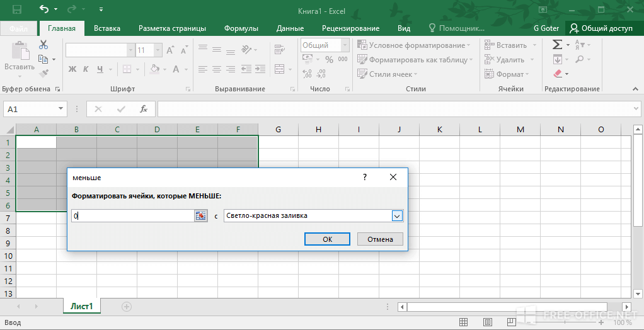
Task: Add new sheet with plus icon
Action: [x=127, y=306]
